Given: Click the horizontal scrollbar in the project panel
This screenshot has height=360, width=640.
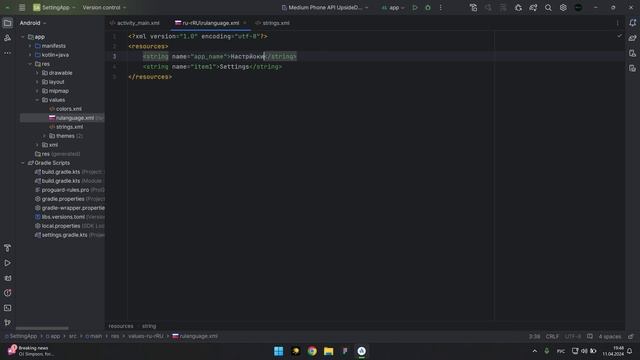Looking at the screenshot, I should pos(42,328).
